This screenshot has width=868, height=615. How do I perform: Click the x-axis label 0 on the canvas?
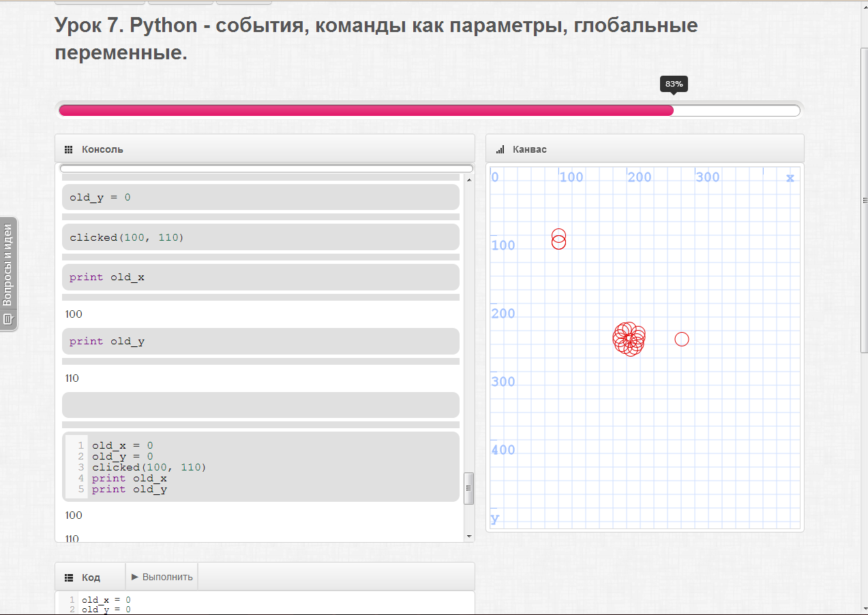tap(495, 177)
